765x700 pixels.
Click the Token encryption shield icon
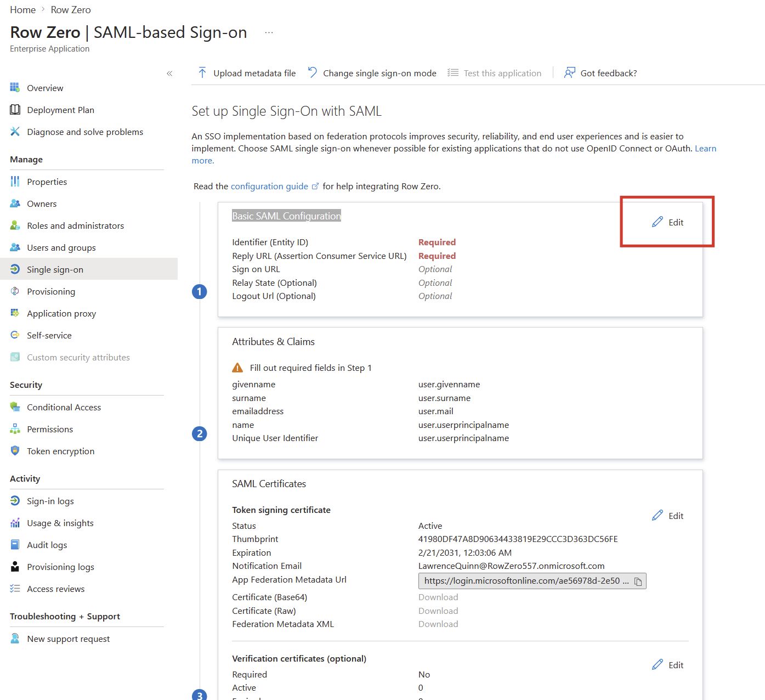[x=15, y=451]
